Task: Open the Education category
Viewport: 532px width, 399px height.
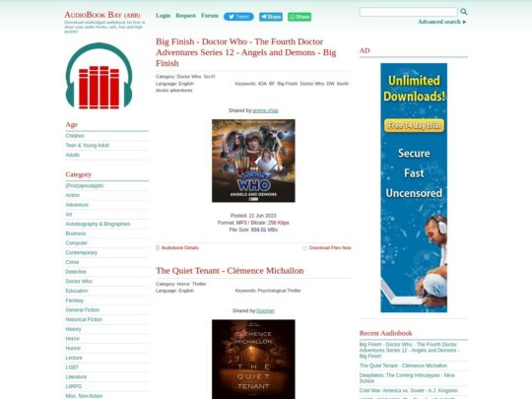Action: [77, 291]
